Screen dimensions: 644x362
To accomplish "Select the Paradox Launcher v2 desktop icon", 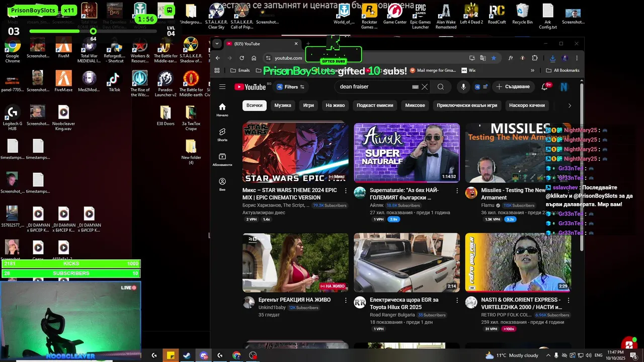I will coord(165,84).
